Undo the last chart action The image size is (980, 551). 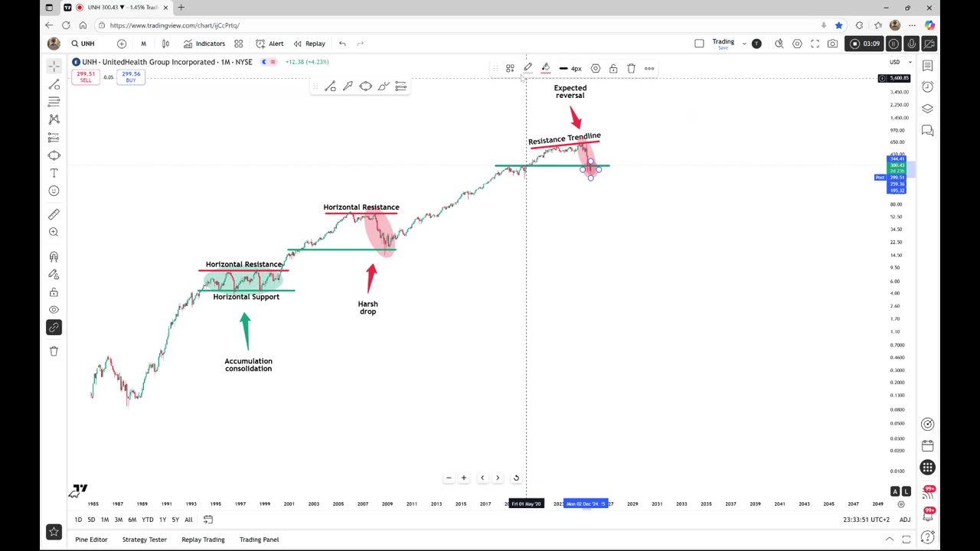(x=342, y=44)
